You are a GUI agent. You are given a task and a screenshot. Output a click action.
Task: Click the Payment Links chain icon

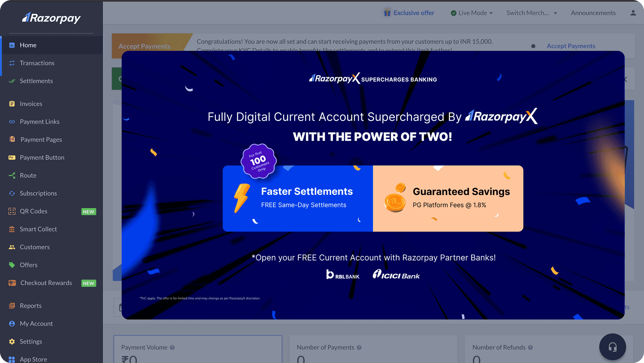pyautogui.click(x=12, y=122)
